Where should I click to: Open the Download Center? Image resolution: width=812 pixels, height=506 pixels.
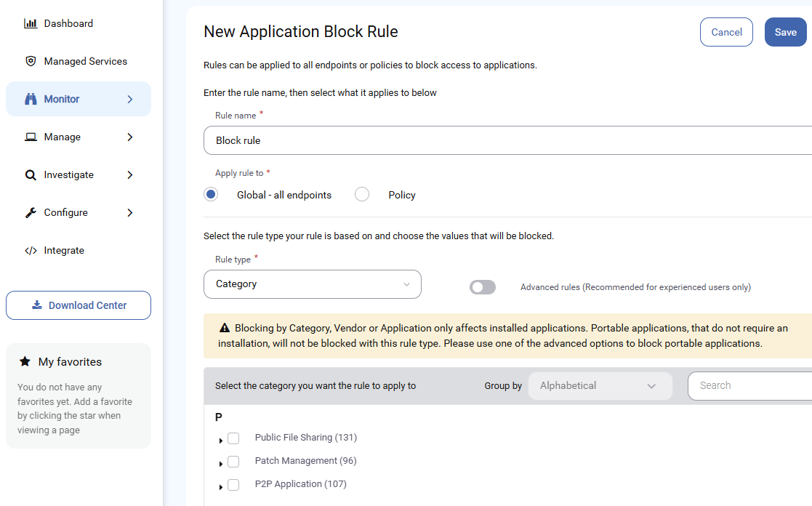click(x=79, y=305)
